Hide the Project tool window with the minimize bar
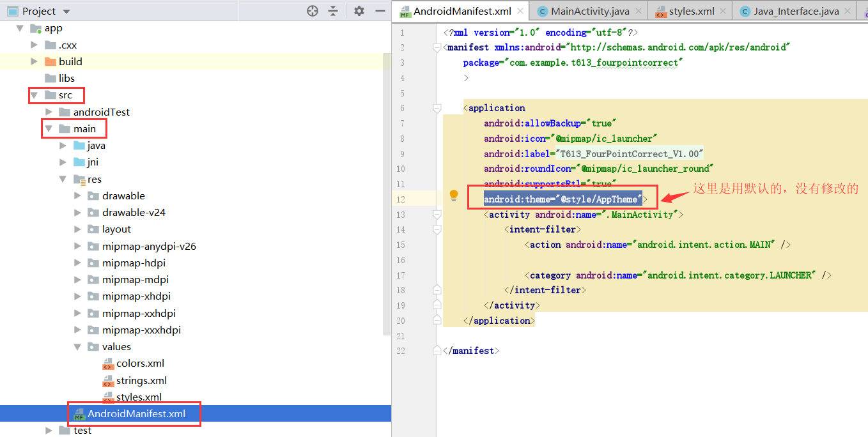 (380, 11)
